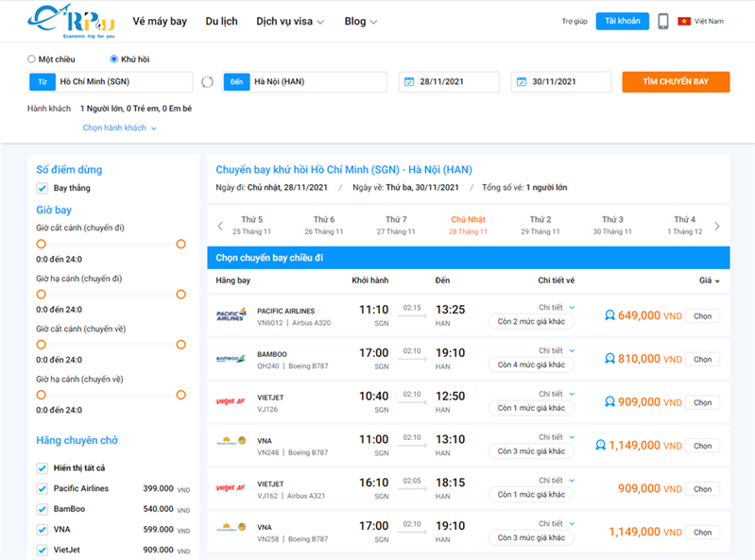Toggle Hiển thị tất cả checkbox

43,468
